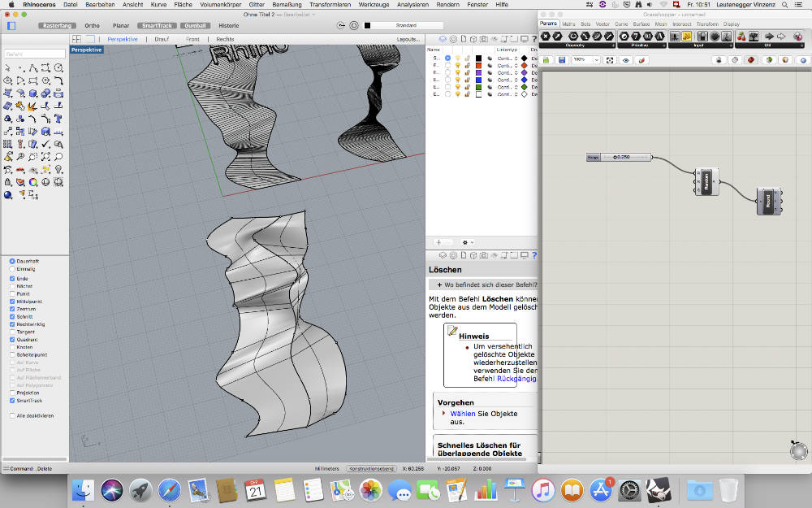Click the green layer colour swatch
Image resolution: width=812 pixels, height=508 pixels.
click(478, 87)
